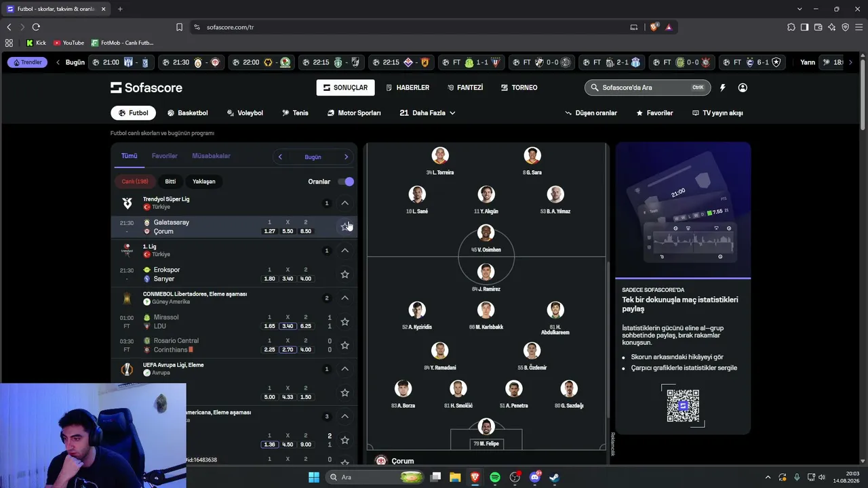This screenshot has height=488, width=868.
Task: Collapse the Trendyol Süper Lig section
Action: pyautogui.click(x=344, y=203)
